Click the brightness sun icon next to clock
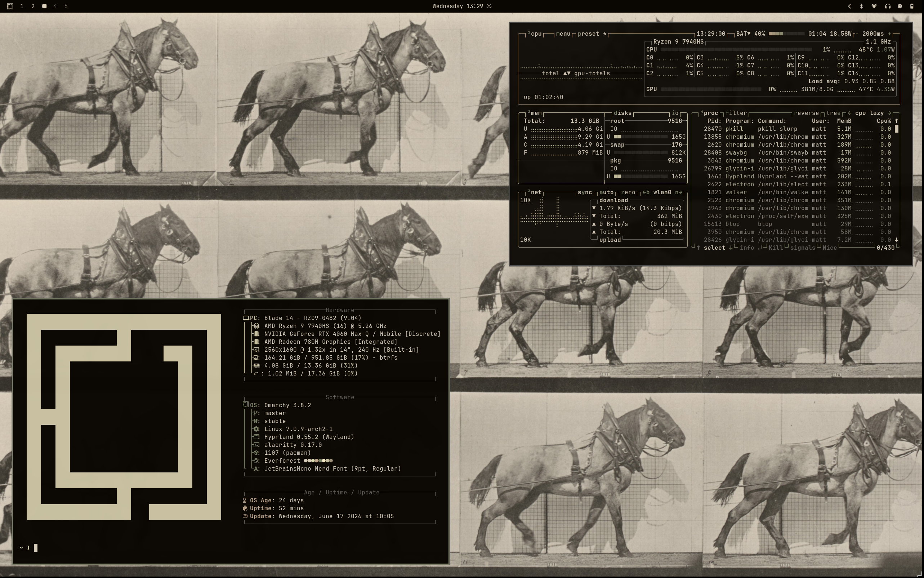Viewport: 924px width, 578px height. coord(489,6)
